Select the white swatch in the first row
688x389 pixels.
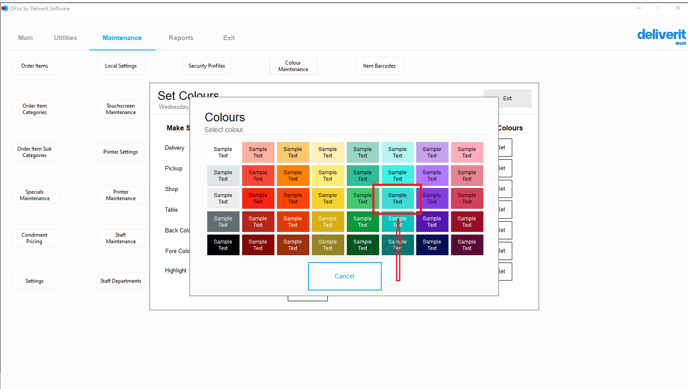point(223,152)
